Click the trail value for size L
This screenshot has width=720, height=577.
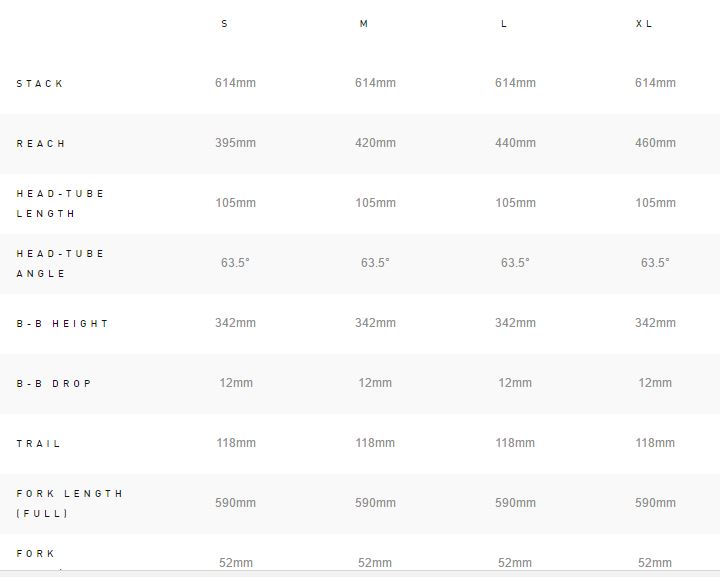pyautogui.click(x=515, y=443)
